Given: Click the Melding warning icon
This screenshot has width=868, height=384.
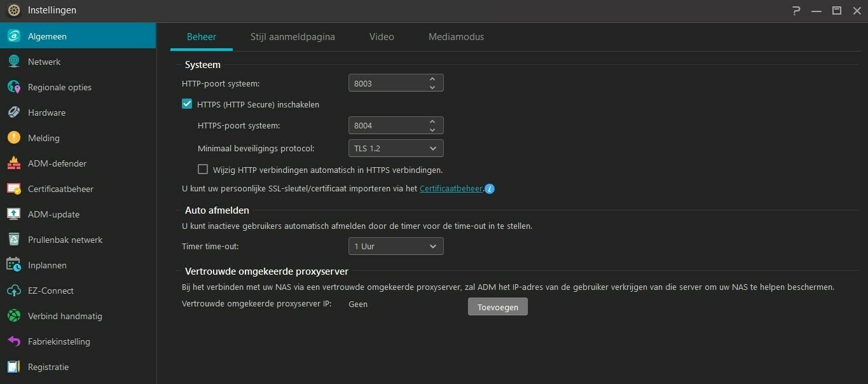Looking at the screenshot, I should pos(14,138).
